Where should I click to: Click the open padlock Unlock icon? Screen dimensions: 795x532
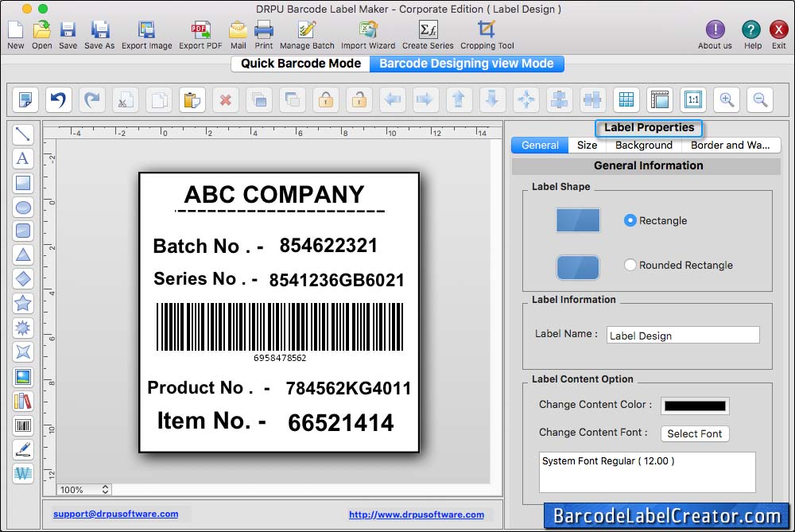[359, 99]
